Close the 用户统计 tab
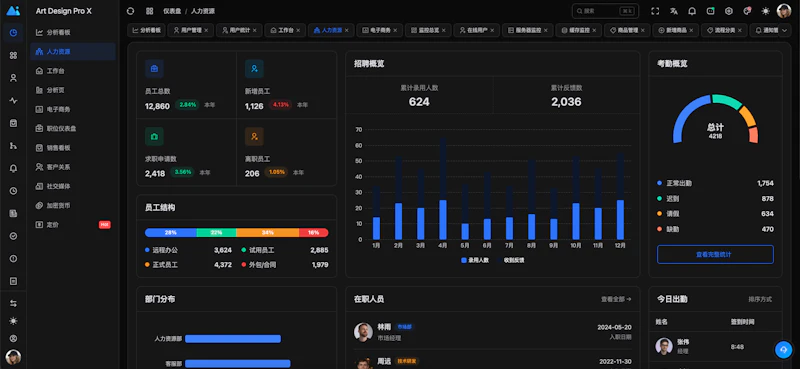Screen dimensions: 800x369 [x=254, y=31]
